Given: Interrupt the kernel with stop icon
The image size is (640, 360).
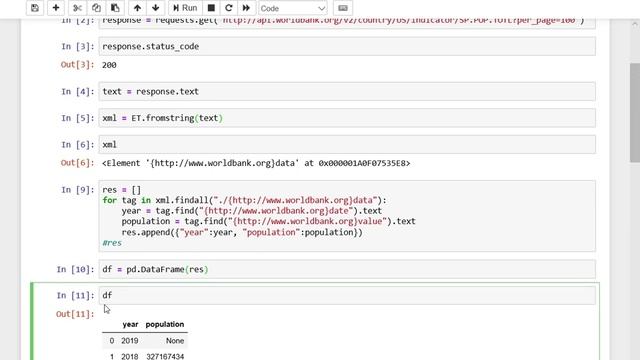Looking at the screenshot, I should [x=211, y=8].
